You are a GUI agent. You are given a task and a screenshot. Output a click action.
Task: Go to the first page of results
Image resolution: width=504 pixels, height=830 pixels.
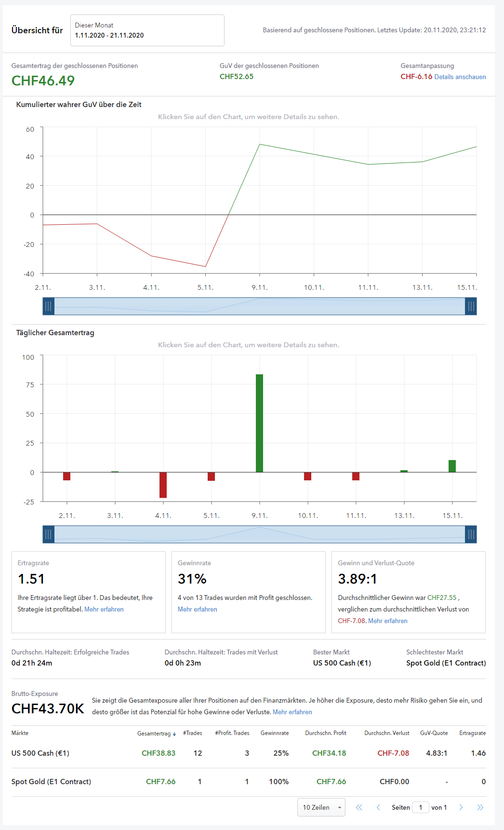tap(359, 807)
